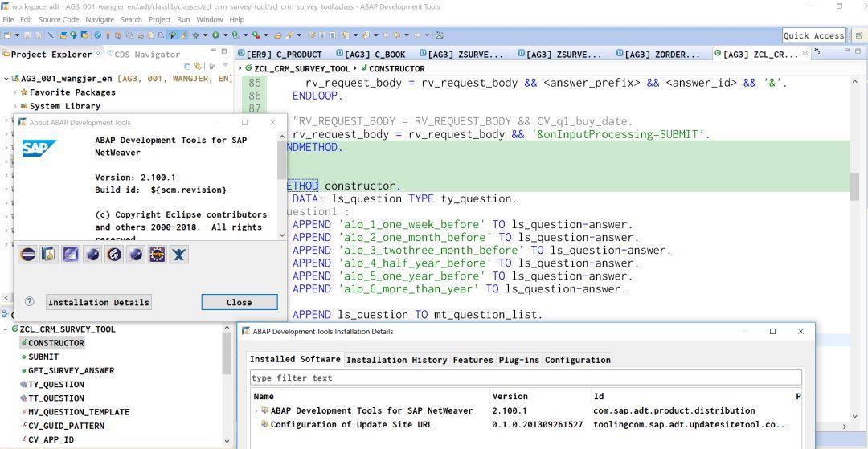The image size is (868, 449).
Task: Click the Quick Access box
Action: (813, 35)
